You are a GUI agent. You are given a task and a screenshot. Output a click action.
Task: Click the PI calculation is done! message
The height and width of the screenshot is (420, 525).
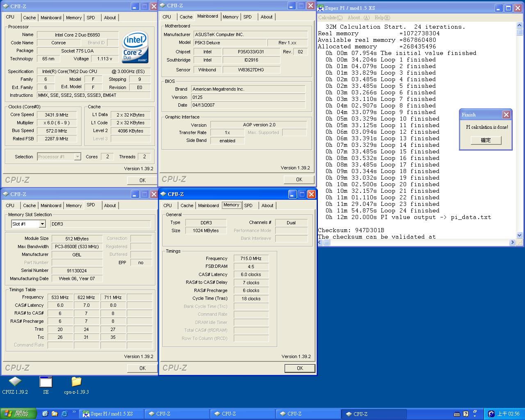point(487,127)
